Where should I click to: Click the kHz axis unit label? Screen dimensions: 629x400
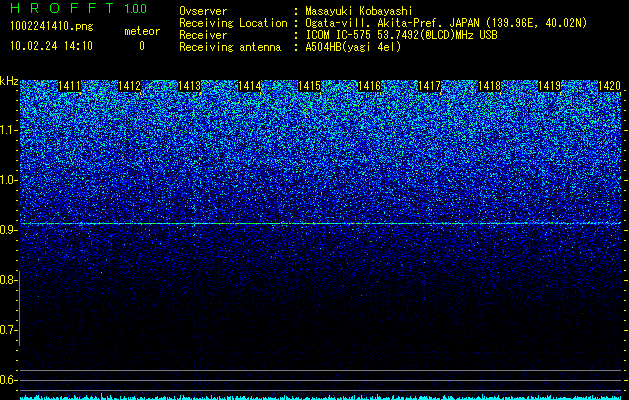click(9, 81)
